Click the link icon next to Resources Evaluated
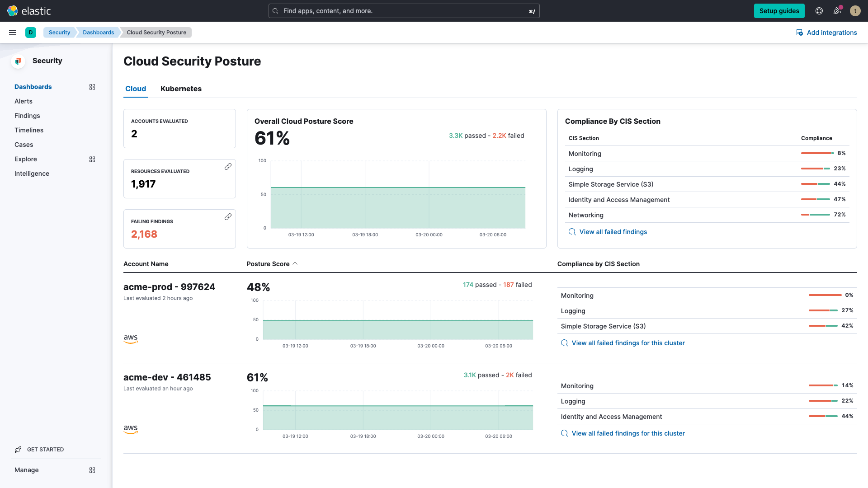 tap(228, 166)
